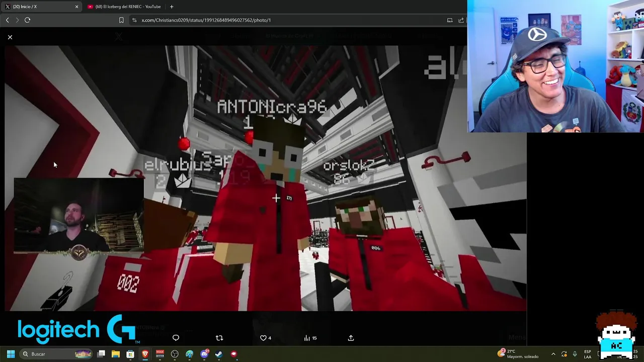Like the post with 4 likes
This screenshot has width=644, height=362.
(x=265, y=338)
